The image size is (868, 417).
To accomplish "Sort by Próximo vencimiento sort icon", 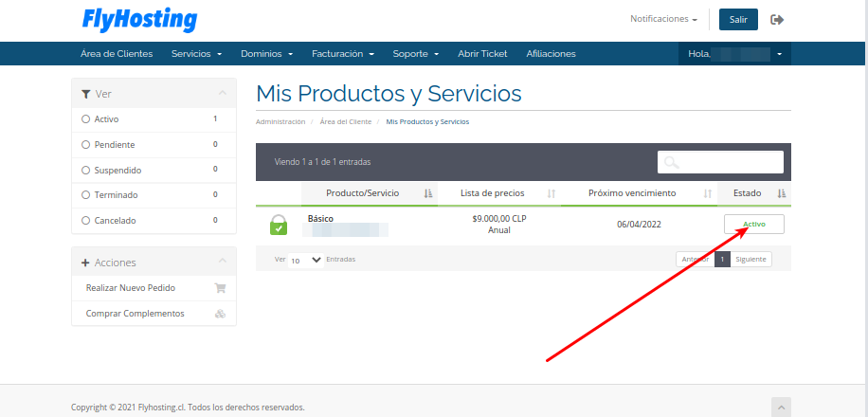I will (708, 193).
